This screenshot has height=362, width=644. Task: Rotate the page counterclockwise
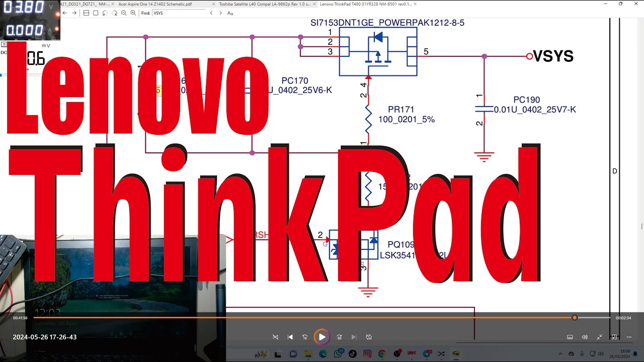coord(105,13)
